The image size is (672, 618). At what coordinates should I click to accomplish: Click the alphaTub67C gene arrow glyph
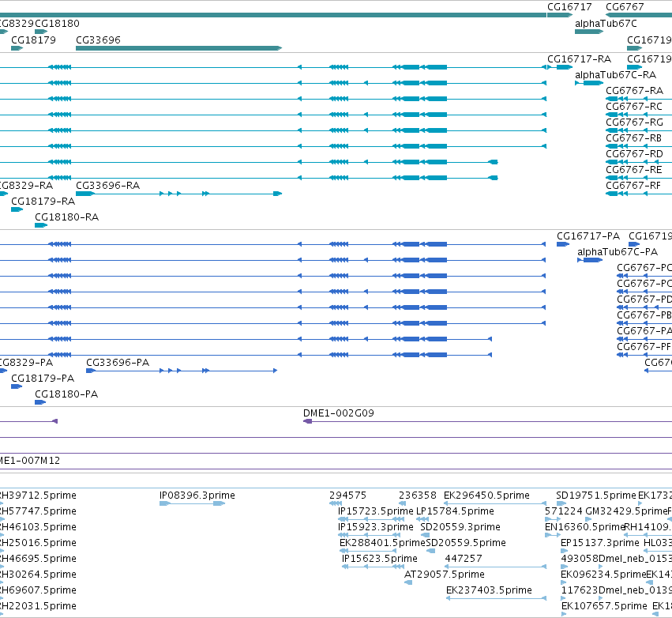pyautogui.click(x=589, y=32)
